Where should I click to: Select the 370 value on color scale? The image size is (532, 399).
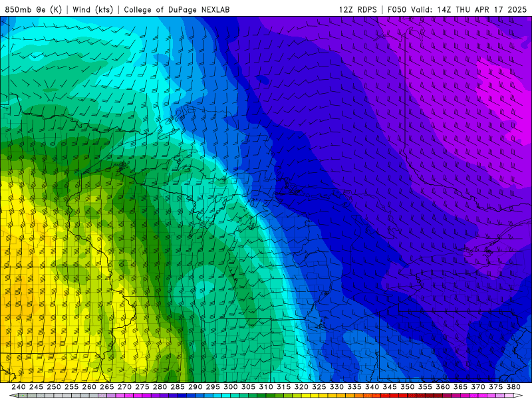[478, 387]
